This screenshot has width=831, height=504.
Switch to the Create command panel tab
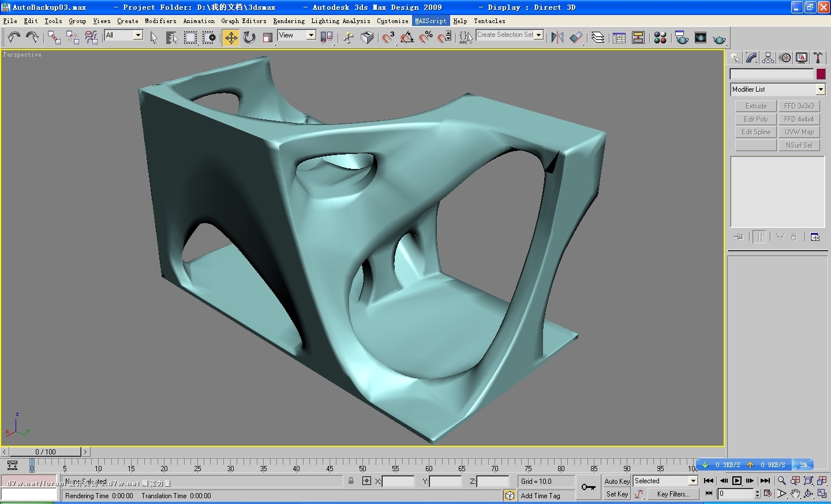tap(735, 58)
